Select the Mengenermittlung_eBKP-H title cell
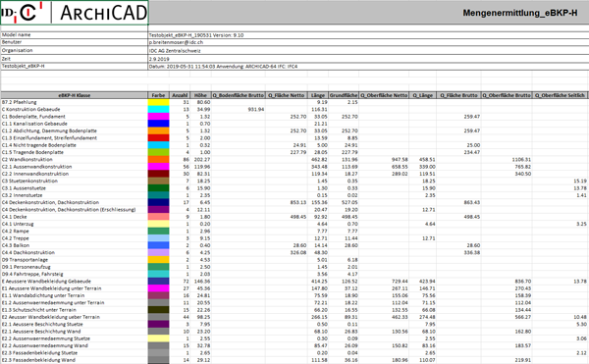This screenshot has width=589, height=364. (520, 13)
